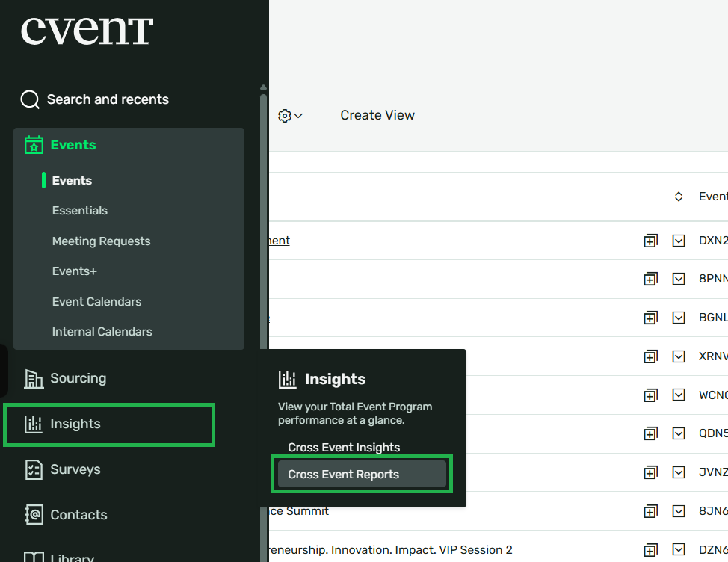This screenshot has height=562, width=728.
Task: Open the gear settings dropdown
Action: (x=290, y=116)
